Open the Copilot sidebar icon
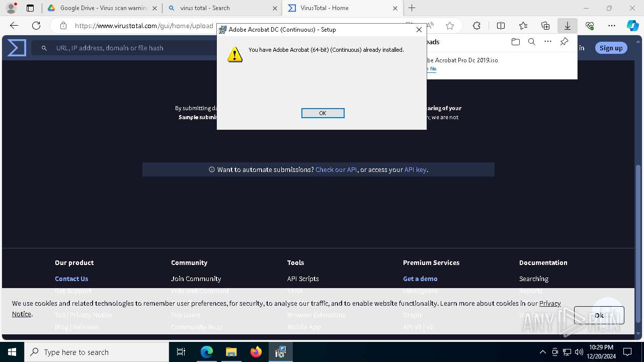 (x=633, y=26)
